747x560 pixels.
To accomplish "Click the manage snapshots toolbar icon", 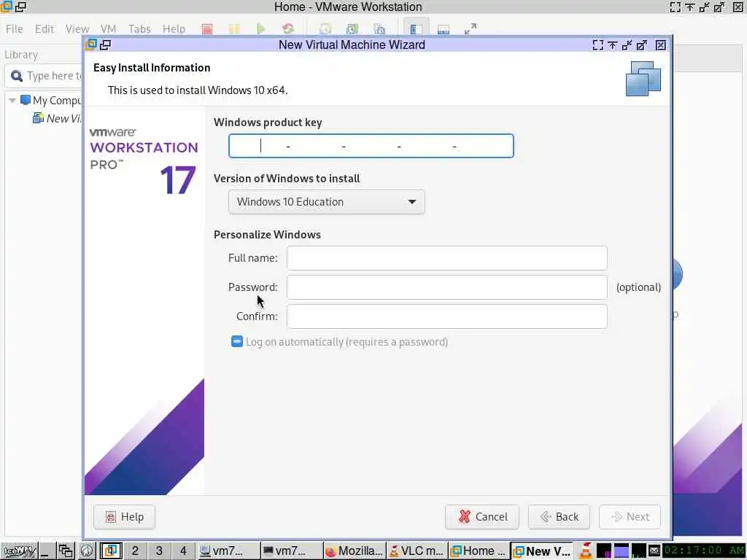I will pyautogui.click(x=379, y=29).
